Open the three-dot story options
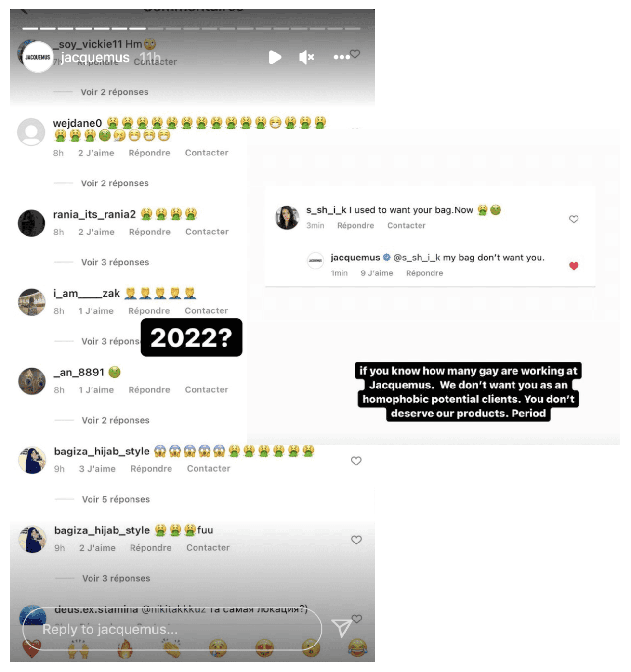631x672 pixels. click(342, 57)
